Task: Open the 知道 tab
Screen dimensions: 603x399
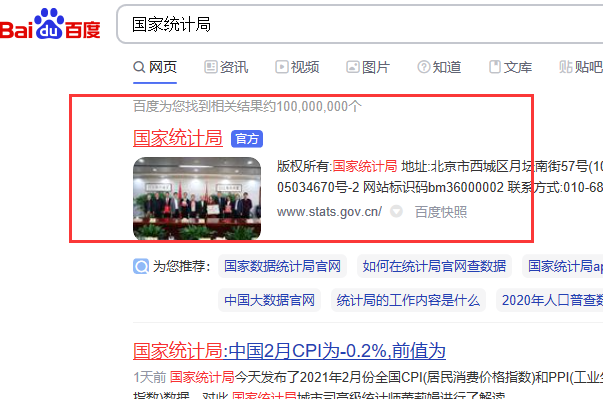Action: [x=439, y=67]
